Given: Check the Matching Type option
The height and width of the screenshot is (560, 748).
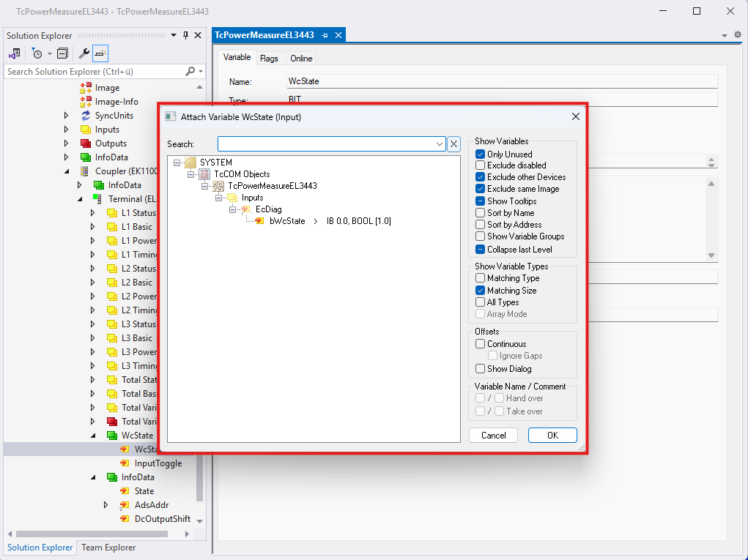Looking at the screenshot, I should tap(481, 278).
